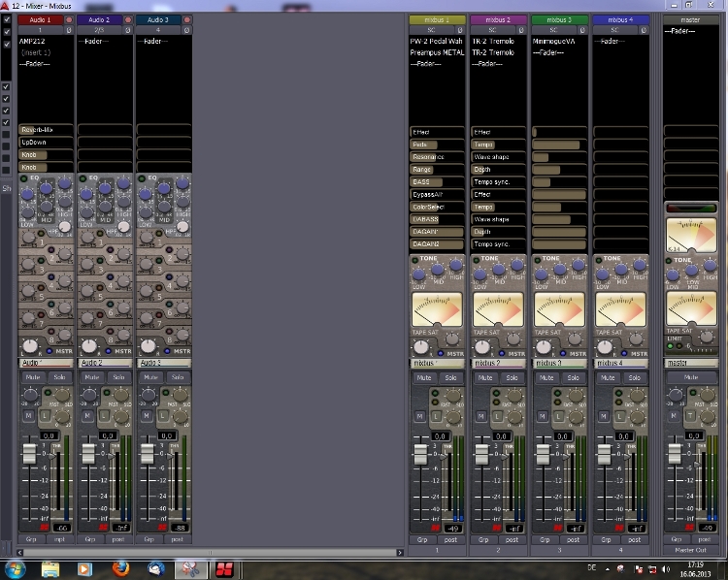The width and height of the screenshot is (728, 580).
Task: Open the Master Out output selector
Action: pyautogui.click(x=690, y=550)
